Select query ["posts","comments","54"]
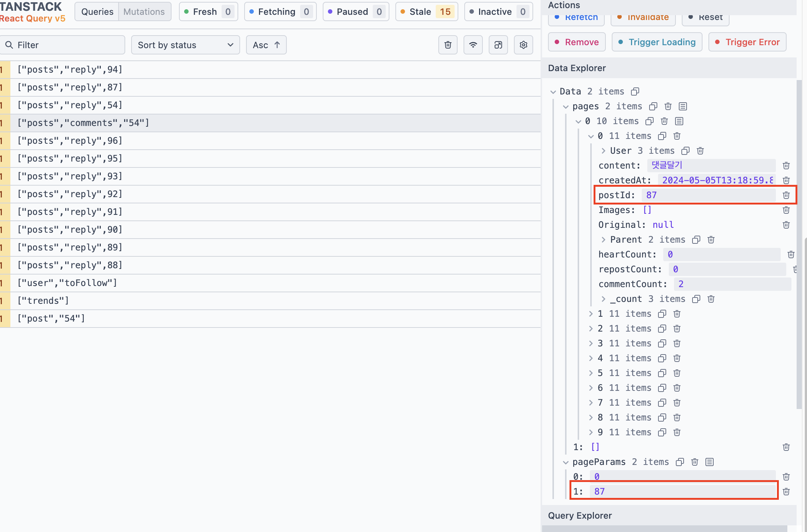Viewport: 807px width, 532px height. click(270, 123)
